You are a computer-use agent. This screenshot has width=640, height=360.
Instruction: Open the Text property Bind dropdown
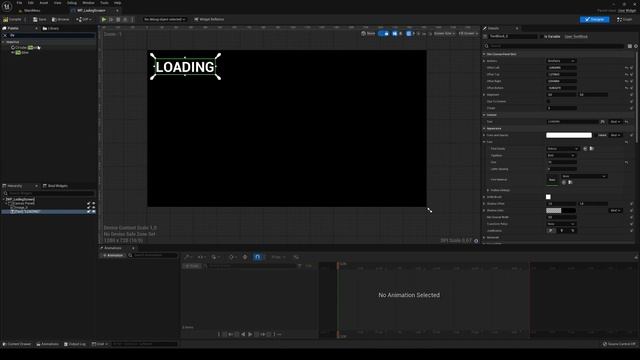615,122
